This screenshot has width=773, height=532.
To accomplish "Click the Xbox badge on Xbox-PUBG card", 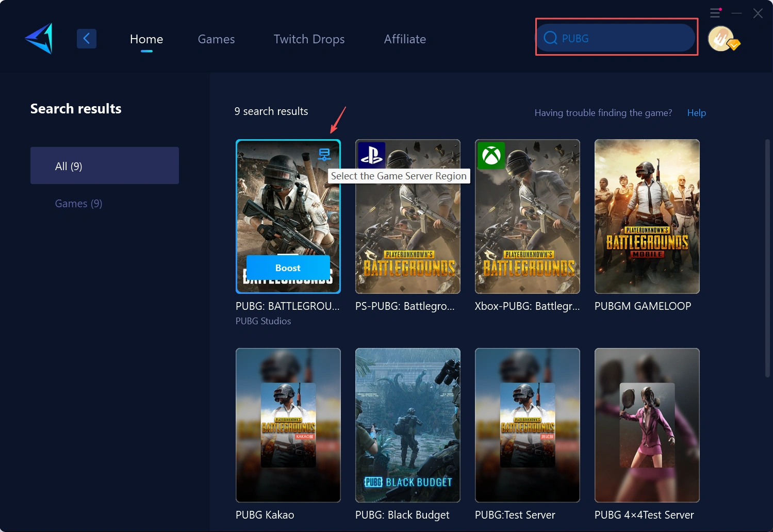I will [x=491, y=156].
